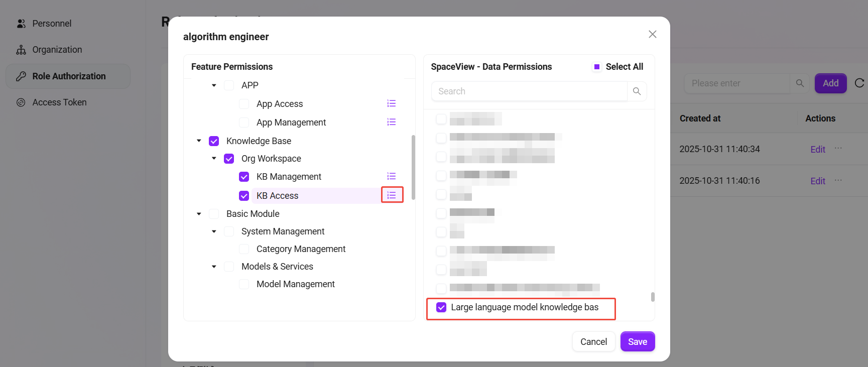Click the refresh icon beside Add

click(859, 83)
